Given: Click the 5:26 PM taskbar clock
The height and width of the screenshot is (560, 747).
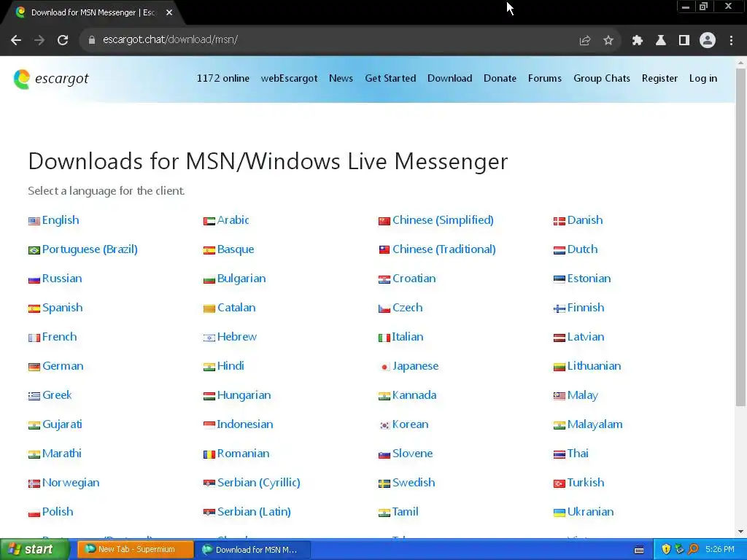Looking at the screenshot, I should (x=720, y=550).
